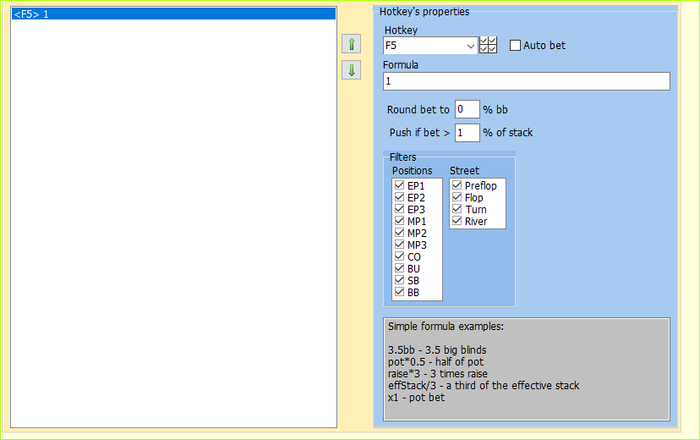Uncheck the EP3 position filter
This screenshot has height=440, width=700.
click(400, 209)
